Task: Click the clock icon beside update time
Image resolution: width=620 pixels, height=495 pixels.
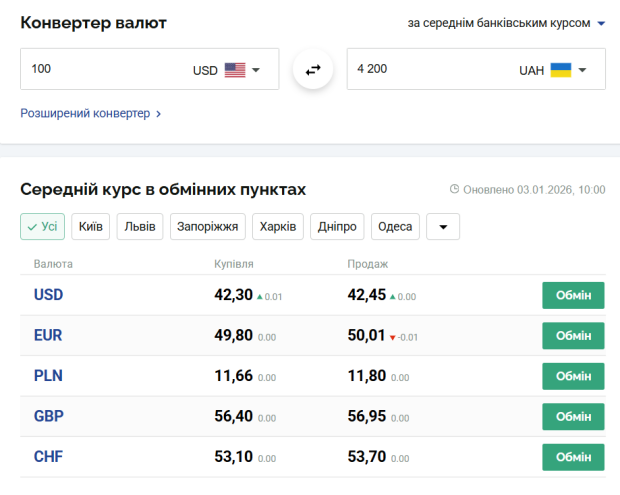Action: (454, 189)
